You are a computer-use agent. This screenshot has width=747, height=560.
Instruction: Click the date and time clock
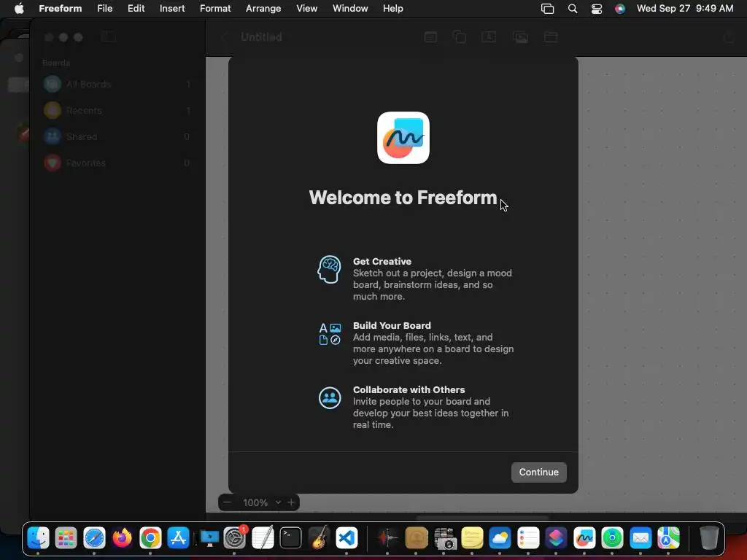[685, 8]
